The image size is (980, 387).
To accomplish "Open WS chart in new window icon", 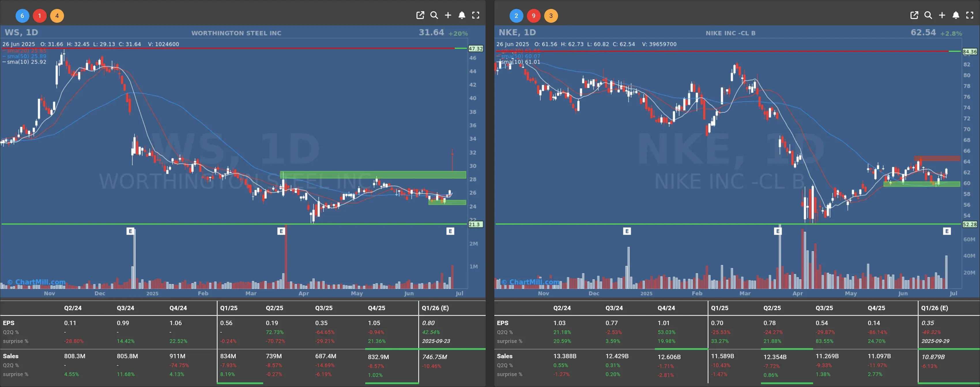I will coord(420,15).
